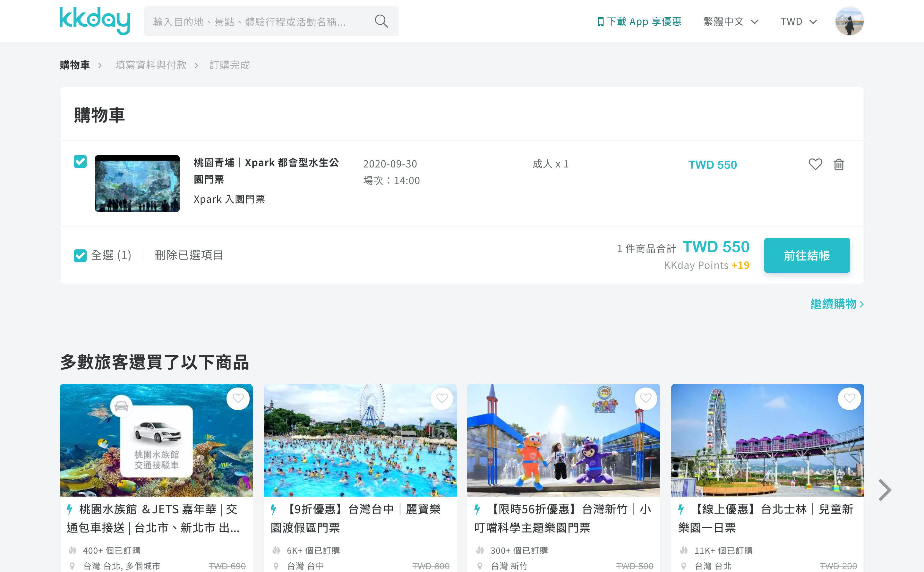Viewport: 924px width, 572px height.
Task: Add Xpark ticket to wishlist heart
Action: coord(816,164)
